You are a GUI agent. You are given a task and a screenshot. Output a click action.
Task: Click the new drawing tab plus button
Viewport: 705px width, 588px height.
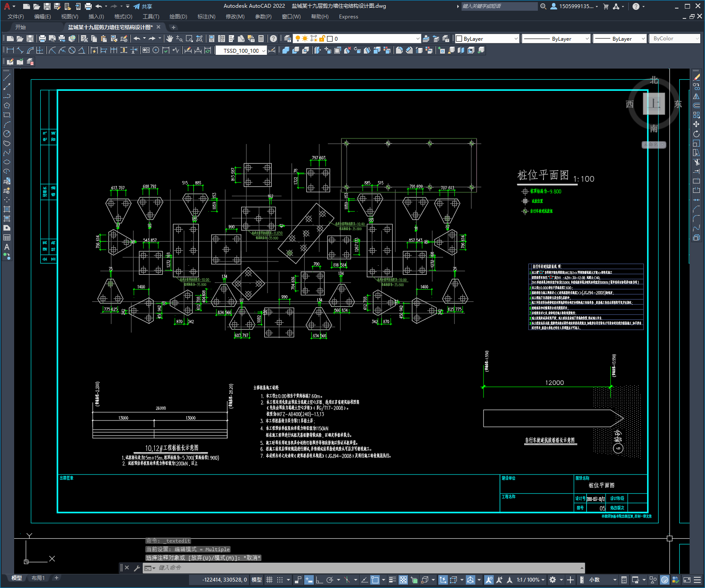pos(174,27)
